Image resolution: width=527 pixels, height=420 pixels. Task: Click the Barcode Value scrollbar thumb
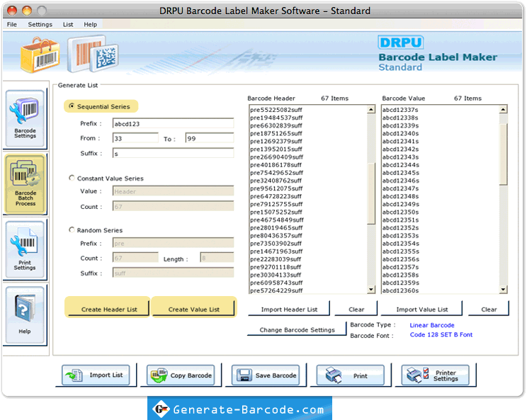503,154
